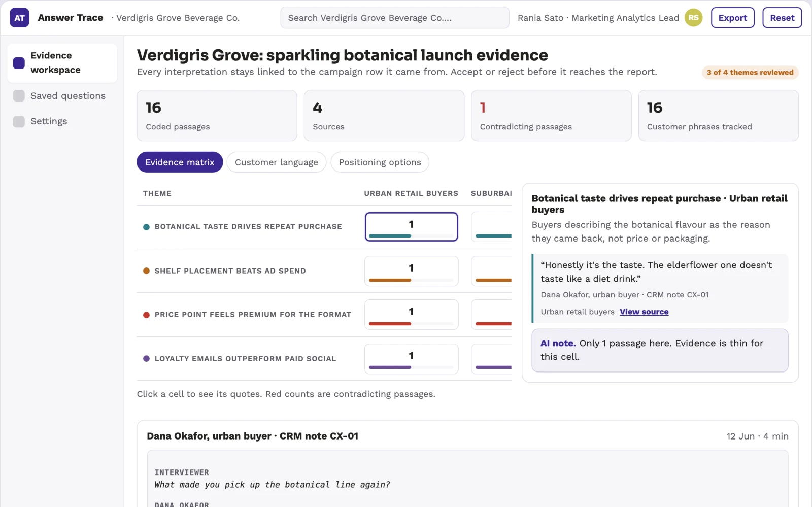
Task: Click the Settings sidebar icon
Action: click(19, 121)
